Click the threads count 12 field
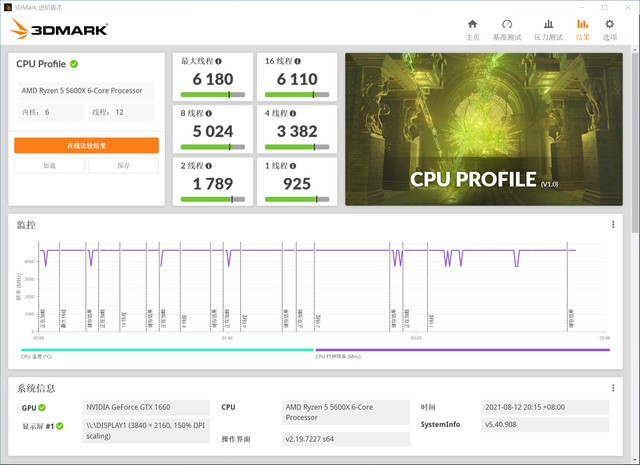This screenshot has width=640, height=465. click(x=122, y=112)
